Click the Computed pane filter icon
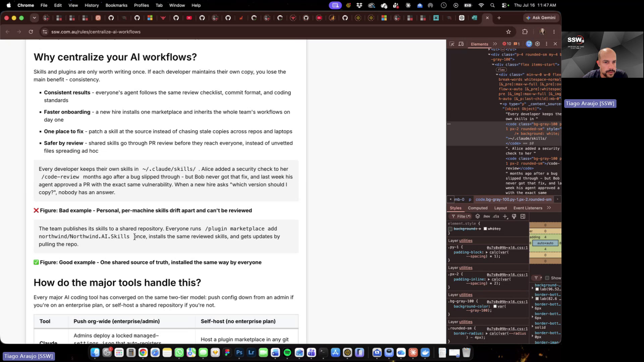This screenshot has width=644, height=362. [x=536, y=278]
